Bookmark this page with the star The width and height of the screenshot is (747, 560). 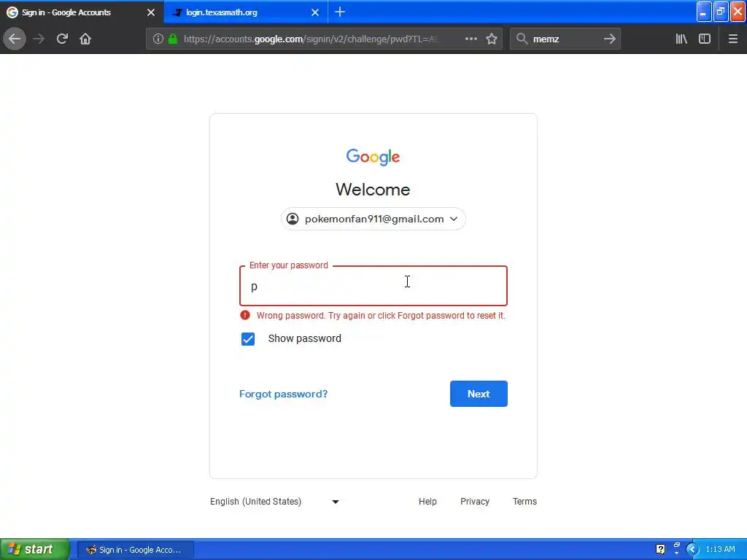point(492,39)
